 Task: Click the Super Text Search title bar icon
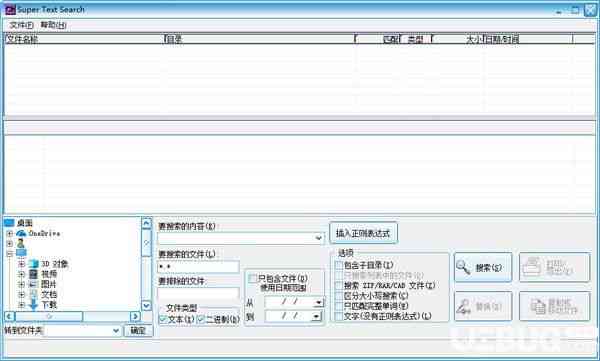coord(10,10)
